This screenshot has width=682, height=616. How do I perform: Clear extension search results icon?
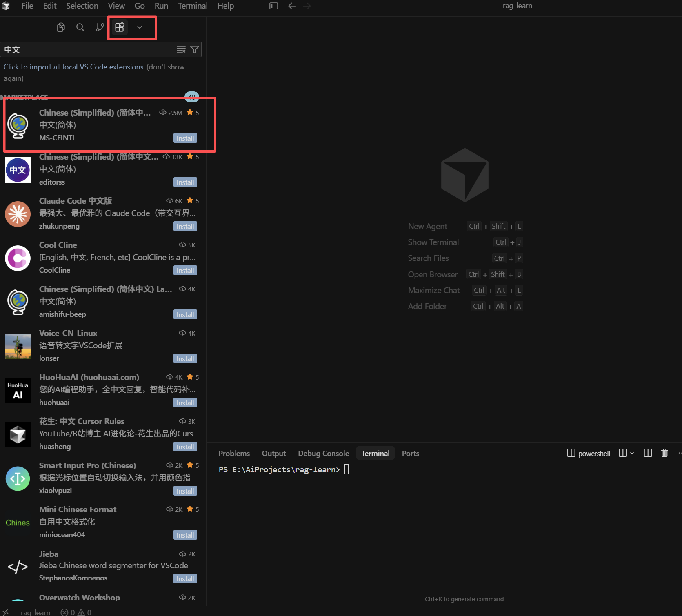coord(181,49)
